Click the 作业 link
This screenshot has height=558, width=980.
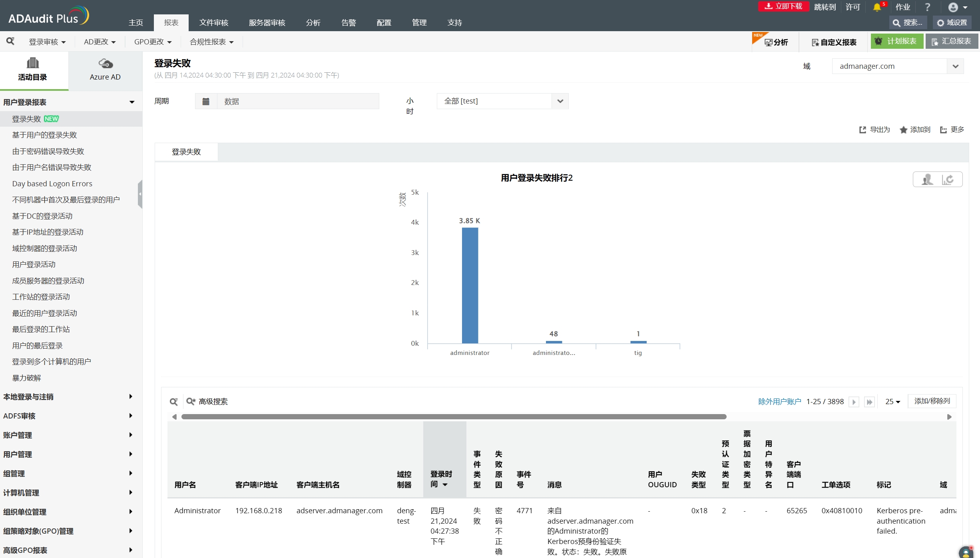coord(902,7)
